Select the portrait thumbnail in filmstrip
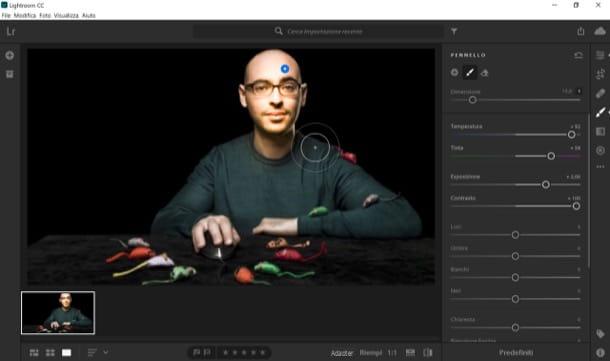 (x=58, y=313)
